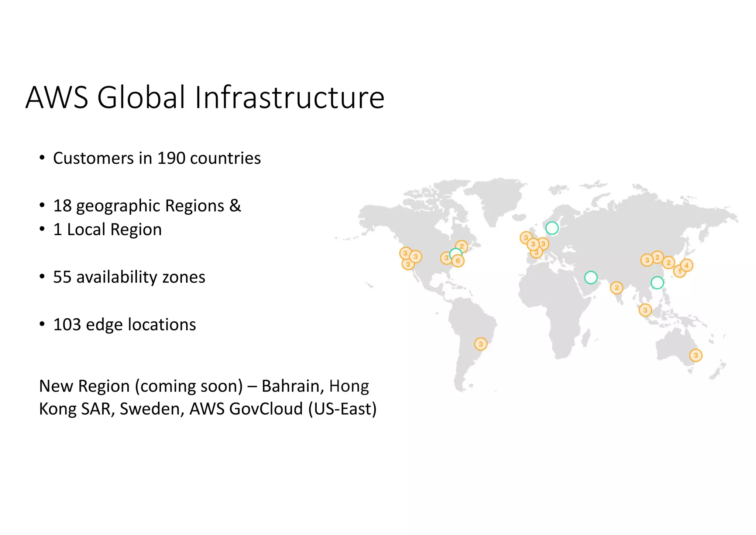The image size is (756, 535).
Task: Select the "Customers in 190 countries" bullet
Action: click(157, 158)
